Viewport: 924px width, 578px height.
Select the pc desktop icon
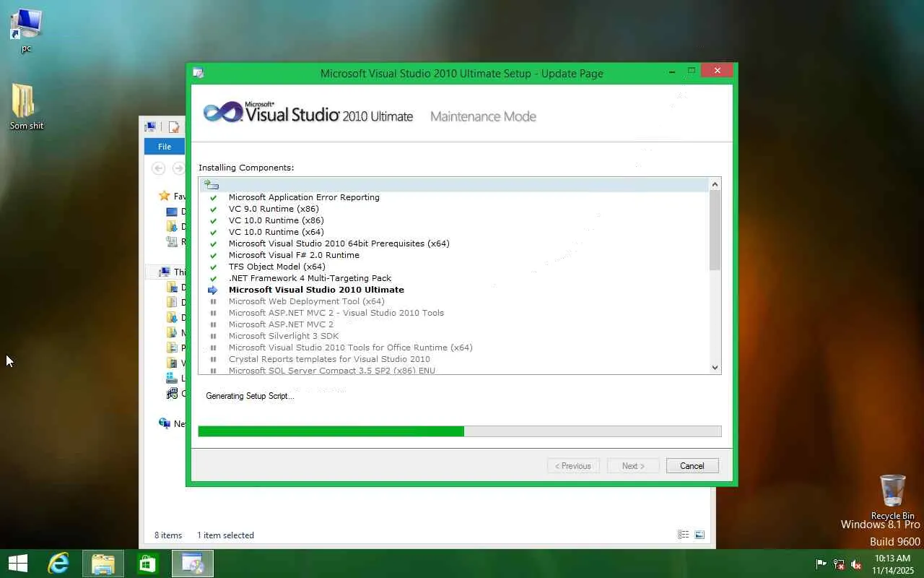26,30
